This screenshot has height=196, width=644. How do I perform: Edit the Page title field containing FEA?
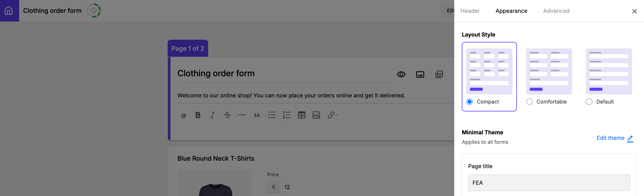pyautogui.click(x=549, y=183)
